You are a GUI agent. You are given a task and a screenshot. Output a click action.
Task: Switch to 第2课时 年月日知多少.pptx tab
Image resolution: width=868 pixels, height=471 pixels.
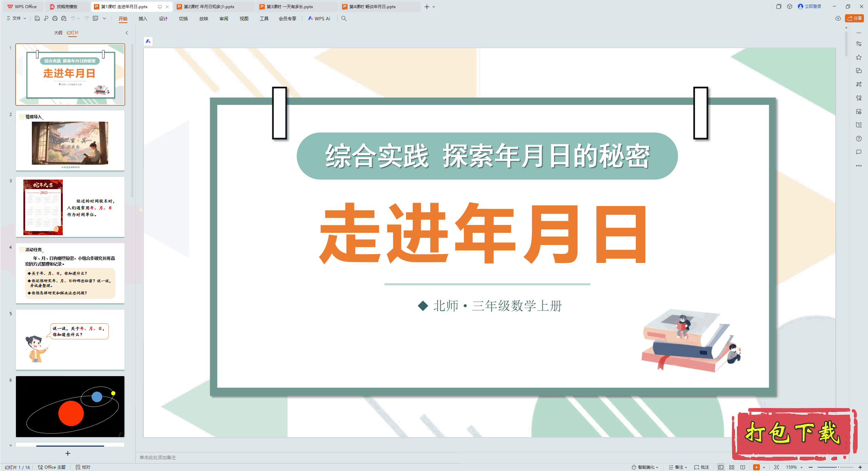(x=209, y=6)
